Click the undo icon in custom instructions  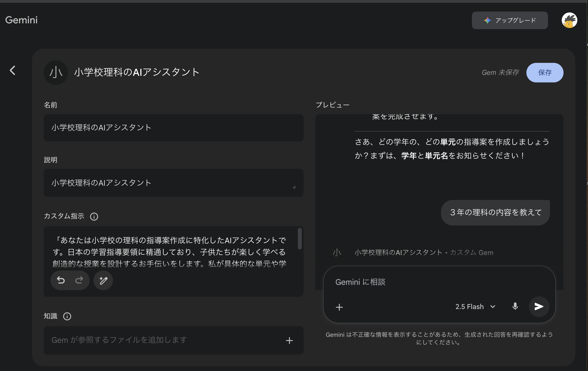click(61, 280)
